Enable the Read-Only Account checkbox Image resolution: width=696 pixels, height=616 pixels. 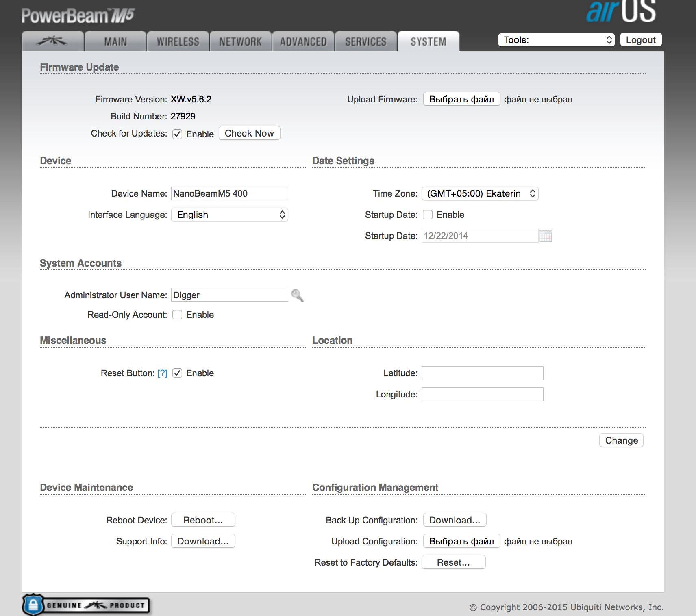pos(177,315)
